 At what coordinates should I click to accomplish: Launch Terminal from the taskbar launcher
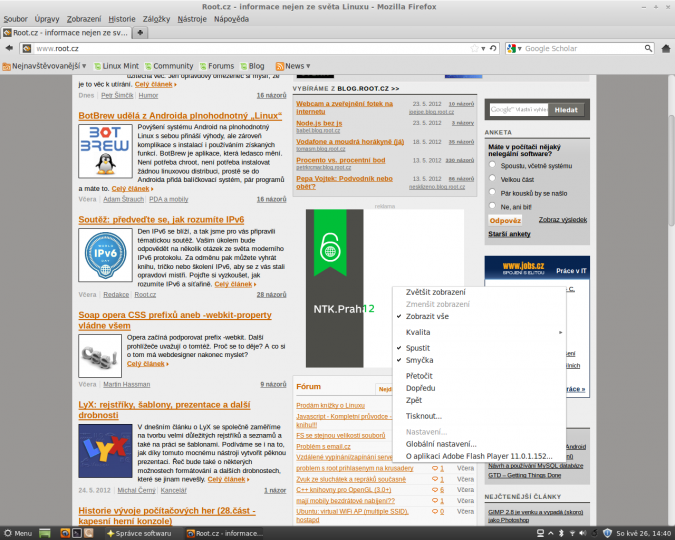coord(77,533)
